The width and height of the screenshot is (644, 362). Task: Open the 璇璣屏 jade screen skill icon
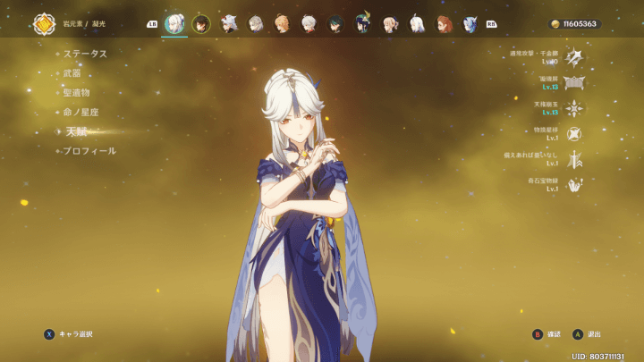click(574, 83)
